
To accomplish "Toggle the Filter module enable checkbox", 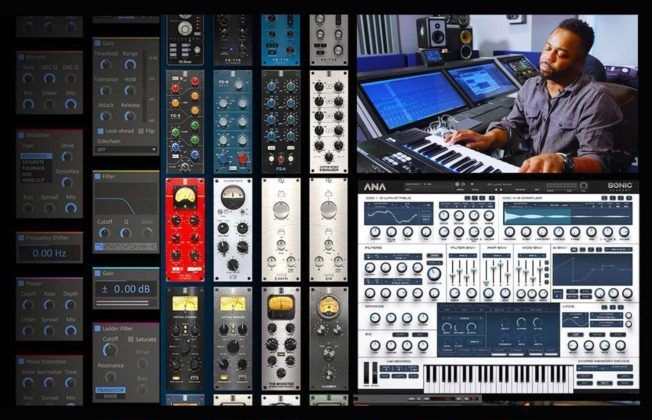I will [x=98, y=177].
